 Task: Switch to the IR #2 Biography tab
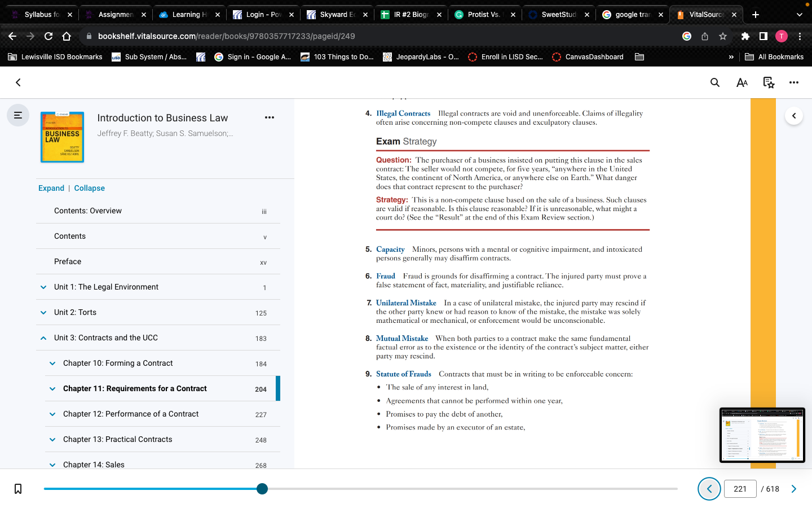click(x=411, y=15)
